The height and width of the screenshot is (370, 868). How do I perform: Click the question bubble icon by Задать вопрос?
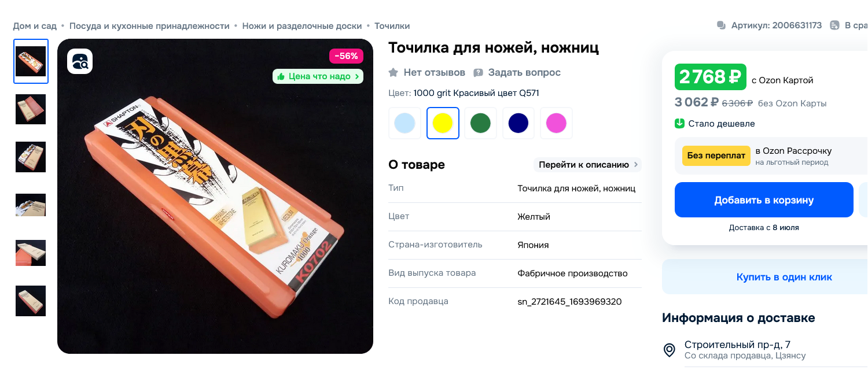pyautogui.click(x=479, y=73)
